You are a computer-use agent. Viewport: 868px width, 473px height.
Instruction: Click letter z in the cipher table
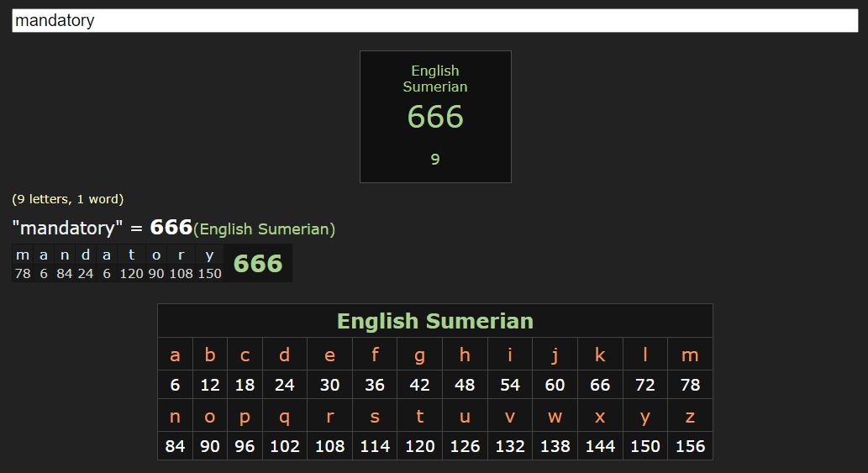pos(690,416)
